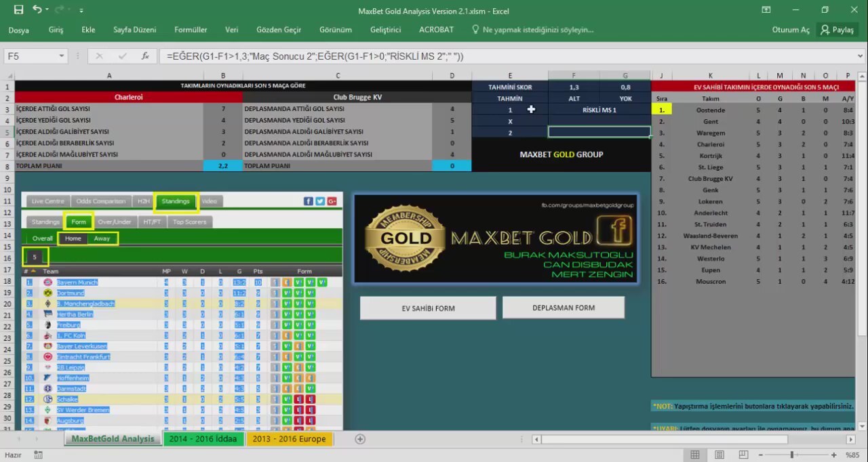Open the Sayfa Düzeni ribbon tab
868x462 pixels.
135,30
